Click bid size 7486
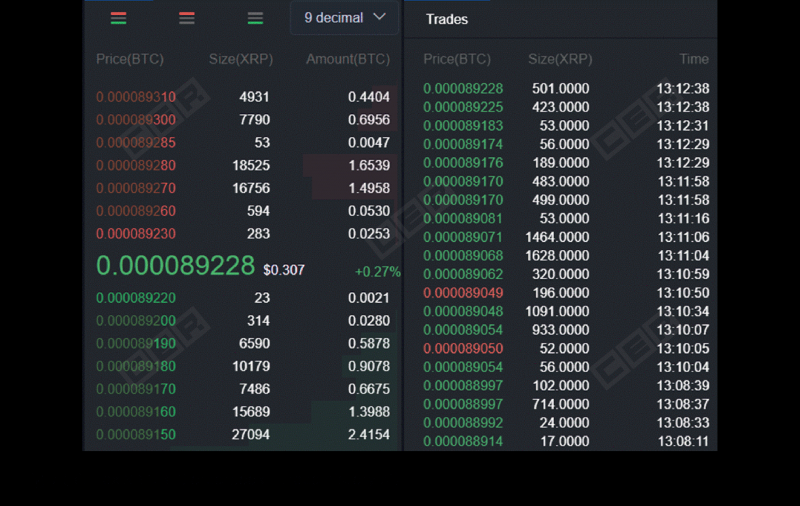Image resolution: width=800 pixels, height=506 pixels. point(255,389)
